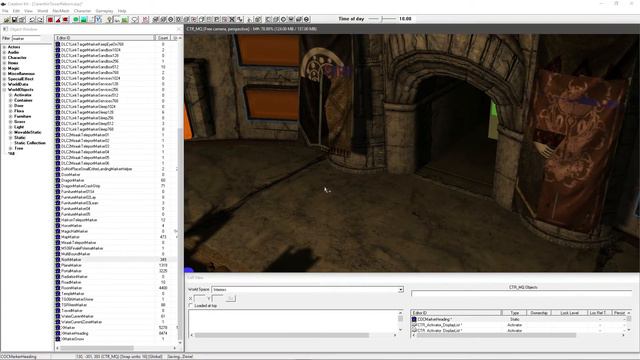Expand the Audio tree node
Screen dimensions: 640x360
(x=4, y=52)
